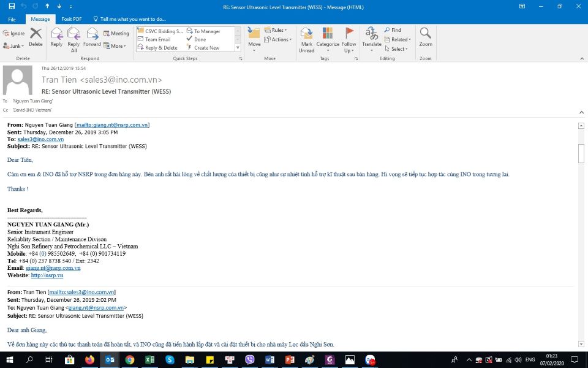Viewport: 588px width, 368px height.
Task: Open Firefox from the taskbar
Action: coord(90,360)
